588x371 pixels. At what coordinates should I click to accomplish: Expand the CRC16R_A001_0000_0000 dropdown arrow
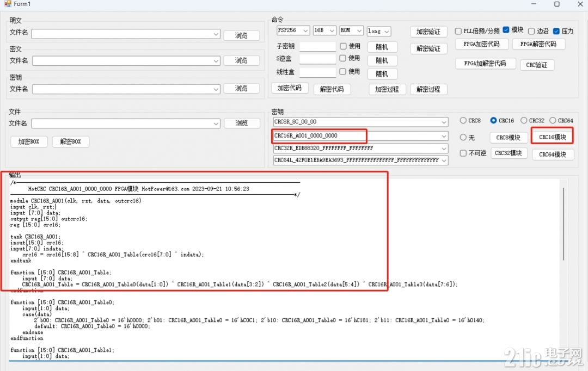[x=444, y=136]
